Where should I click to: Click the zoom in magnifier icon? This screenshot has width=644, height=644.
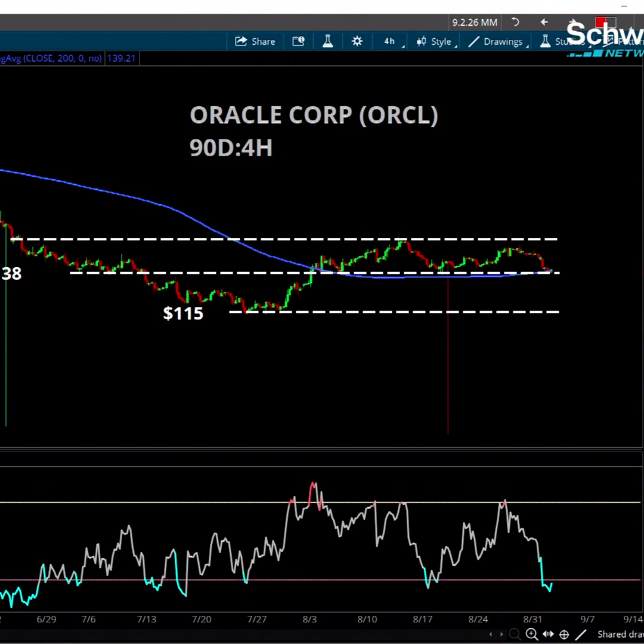[531, 634]
